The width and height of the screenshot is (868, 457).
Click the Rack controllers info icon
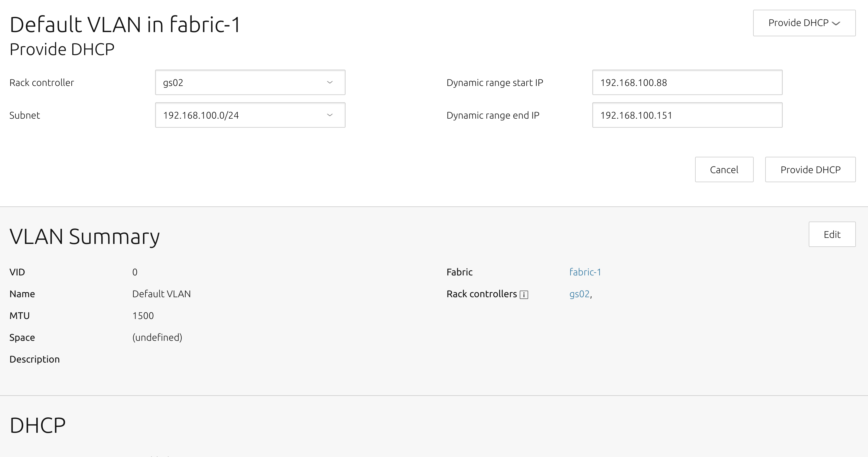(524, 294)
